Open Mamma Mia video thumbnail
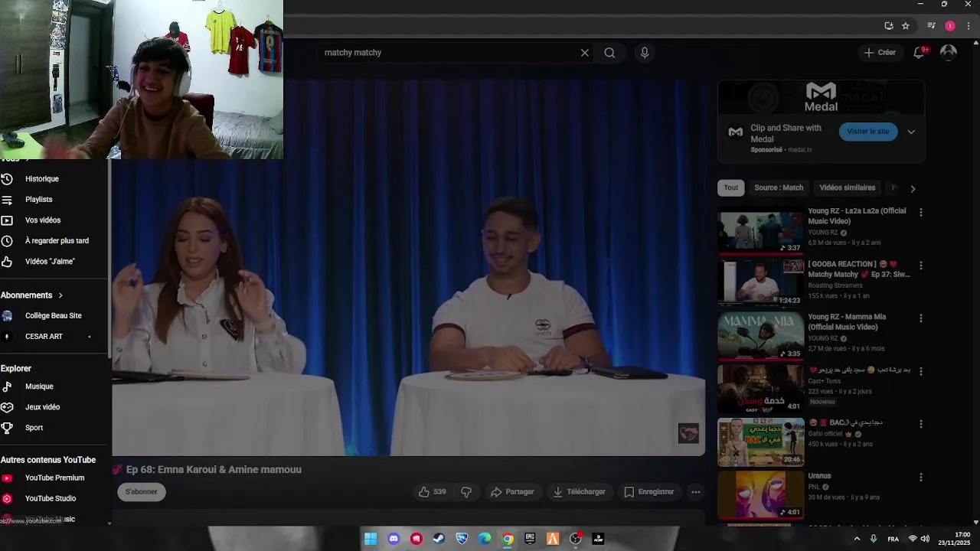The height and width of the screenshot is (551, 980). click(760, 335)
